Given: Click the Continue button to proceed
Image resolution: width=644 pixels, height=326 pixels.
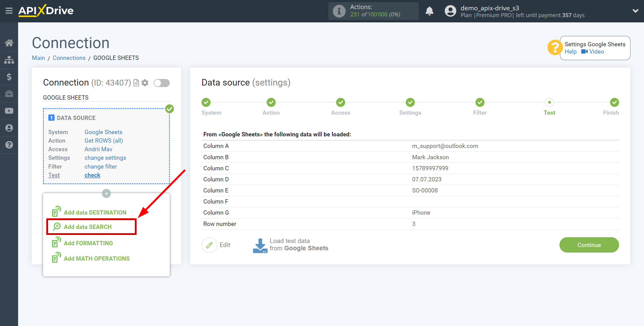Looking at the screenshot, I should click(x=589, y=244).
